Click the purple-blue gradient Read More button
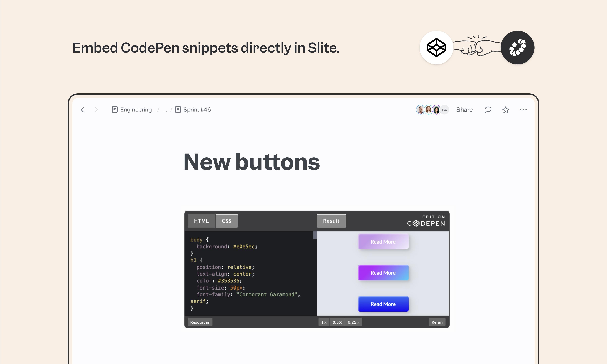The height and width of the screenshot is (364, 607). point(383,273)
